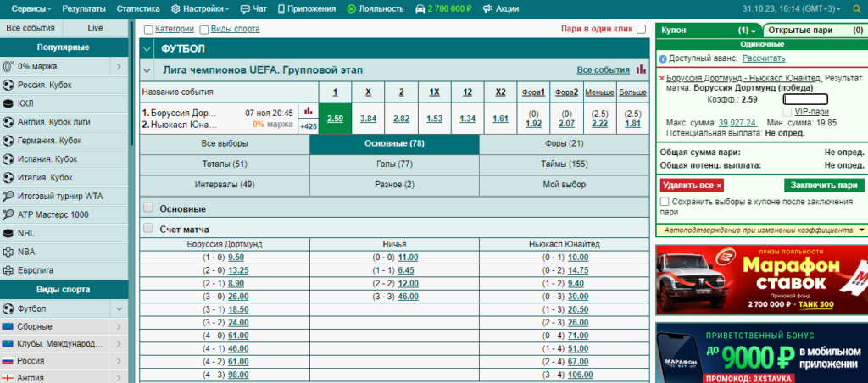Open the Сервисы dropdown menu
868x383 pixels.
31,8
